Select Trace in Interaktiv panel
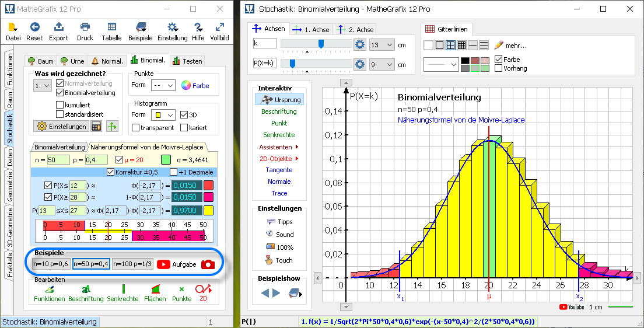This screenshot has height=328, width=644. 279,193
